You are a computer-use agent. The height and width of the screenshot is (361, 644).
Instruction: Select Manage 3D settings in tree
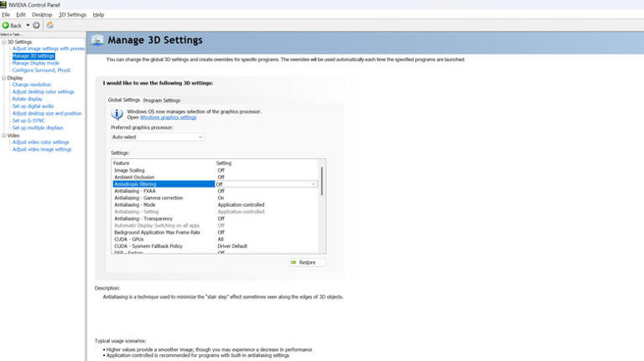(x=34, y=56)
